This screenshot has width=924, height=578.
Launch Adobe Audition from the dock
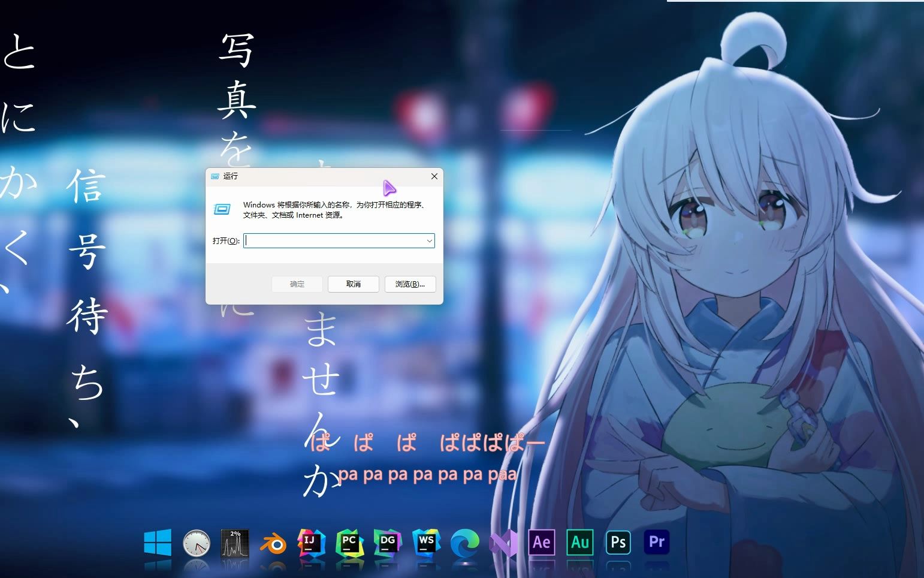(580, 543)
